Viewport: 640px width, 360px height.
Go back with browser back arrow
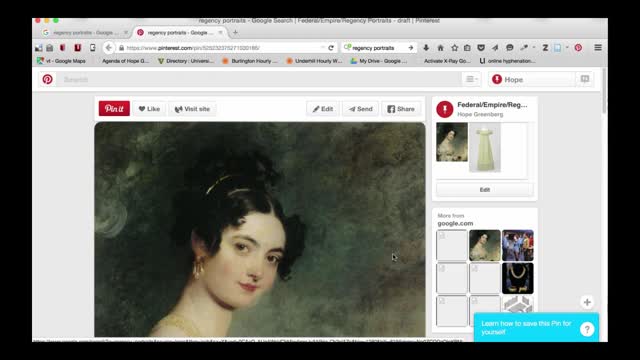click(109, 48)
